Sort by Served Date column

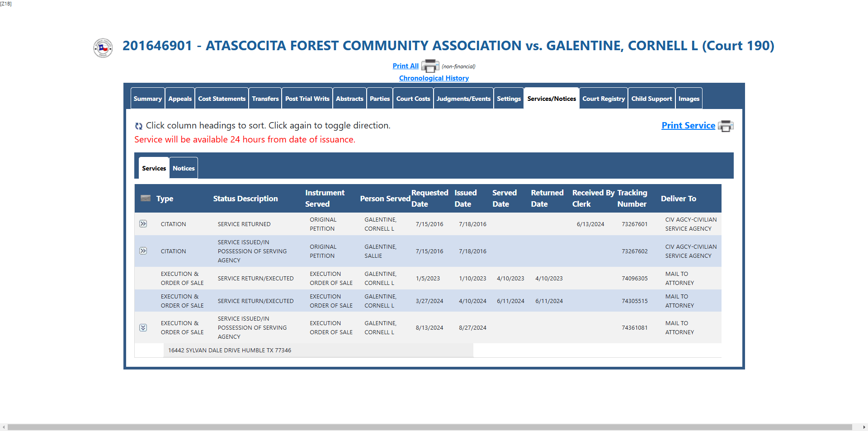pos(505,199)
